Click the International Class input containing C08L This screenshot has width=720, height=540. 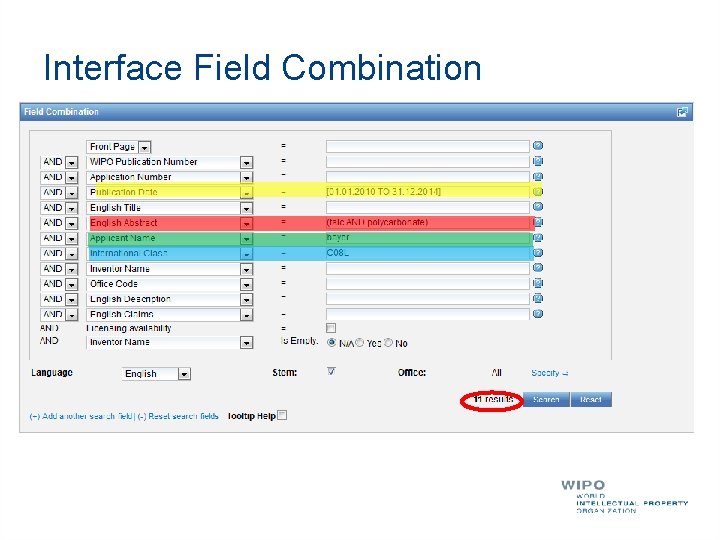coord(428,253)
